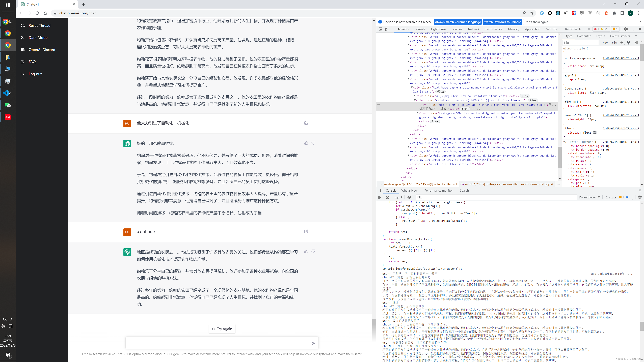Open the Default levels dropdown
This screenshot has width=644, height=362.
click(589, 197)
